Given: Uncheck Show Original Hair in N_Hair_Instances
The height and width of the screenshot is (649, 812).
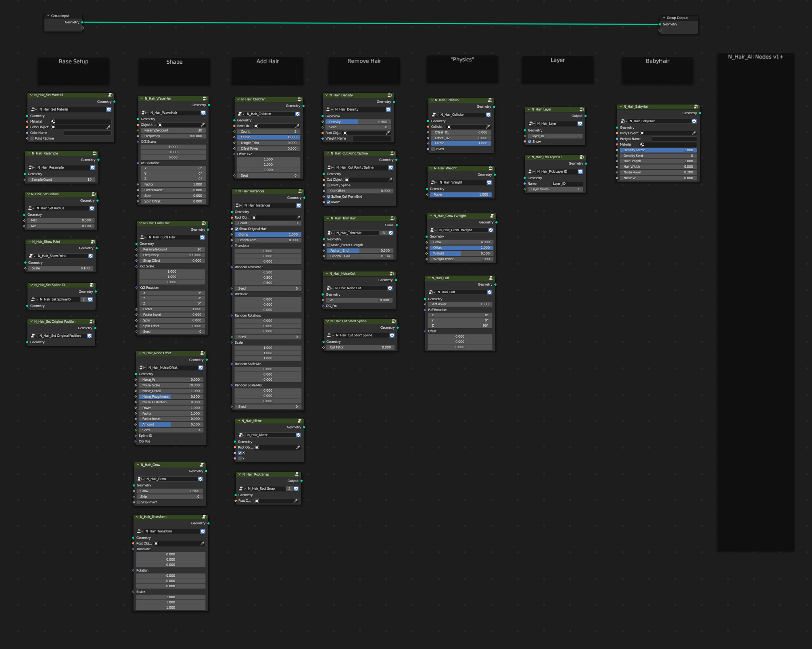Looking at the screenshot, I should pyautogui.click(x=237, y=229).
